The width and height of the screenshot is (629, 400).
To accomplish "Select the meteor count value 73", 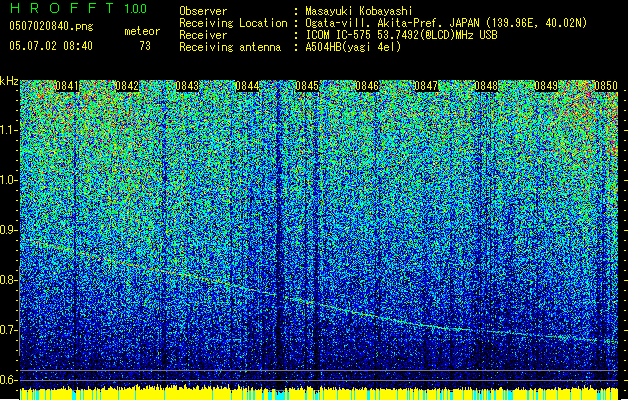I will pyautogui.click(x=145, y=46).
